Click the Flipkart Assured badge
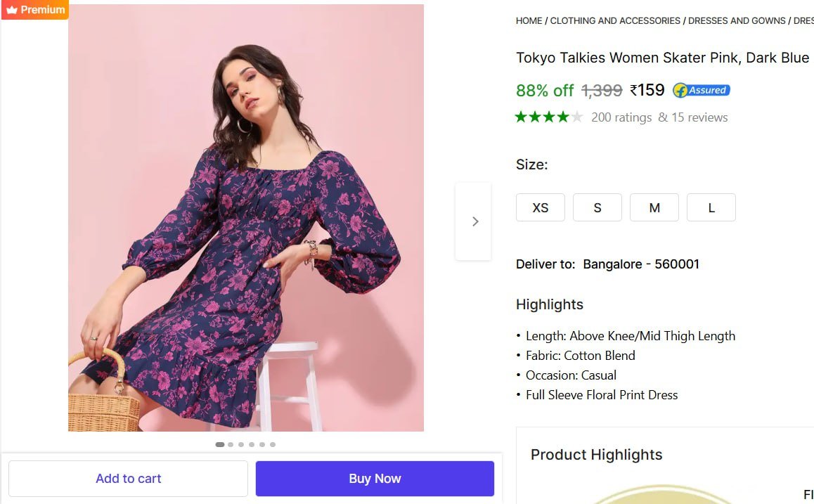 click(x=701, y=90)
